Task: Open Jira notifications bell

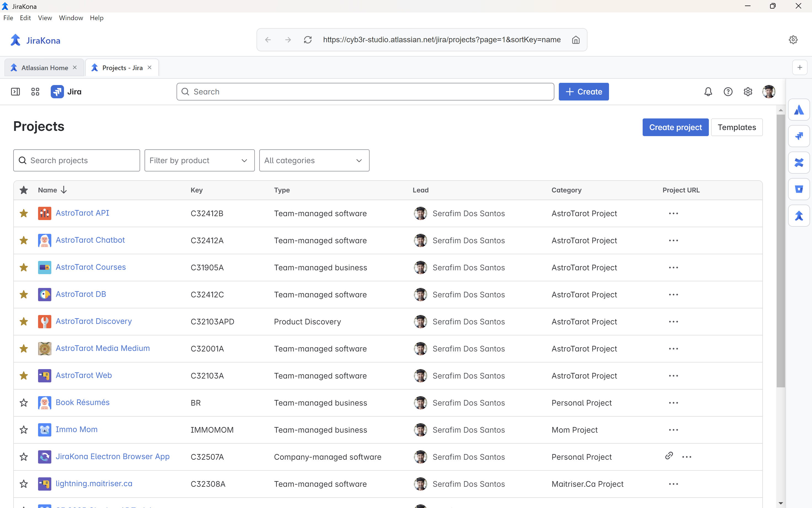Action: pyautogui.click(x=708, y=92)
